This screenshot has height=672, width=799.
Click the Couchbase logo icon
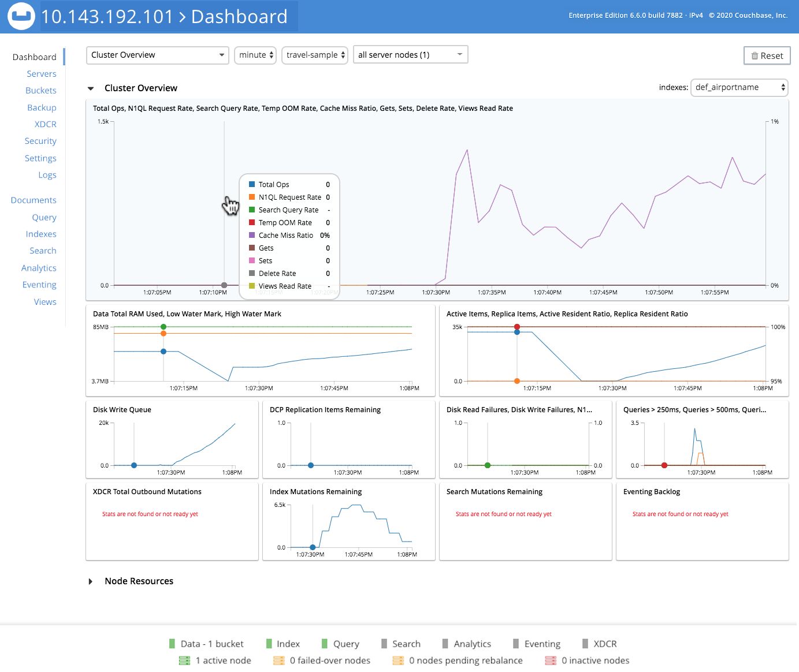click(x=21, y=16)
